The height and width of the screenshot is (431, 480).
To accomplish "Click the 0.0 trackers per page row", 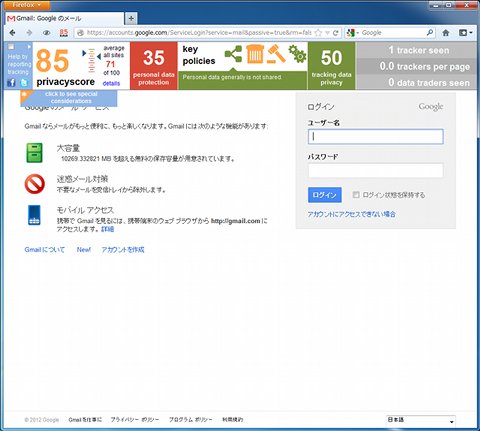I will pyautogui.click(x=417, y=66).
